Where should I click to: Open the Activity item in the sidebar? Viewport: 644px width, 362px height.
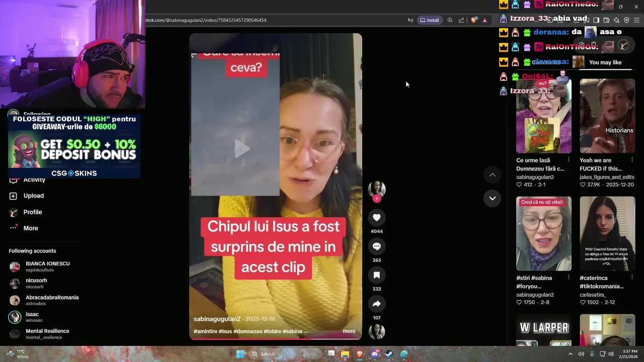[34, 180]
